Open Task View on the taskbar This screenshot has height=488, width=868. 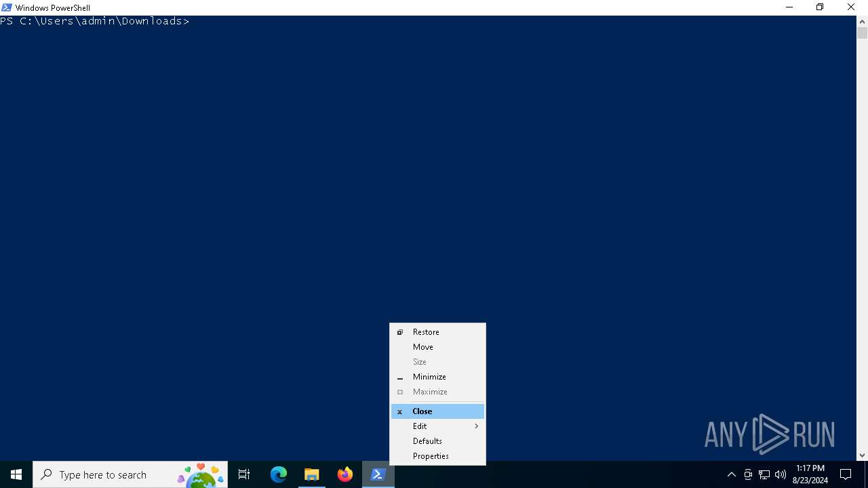pyautogui.click(x=244, y=474)
